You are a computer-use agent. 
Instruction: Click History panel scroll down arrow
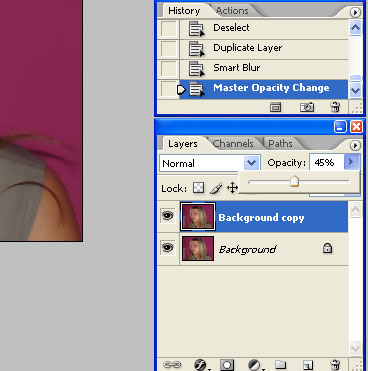(355, 90)
